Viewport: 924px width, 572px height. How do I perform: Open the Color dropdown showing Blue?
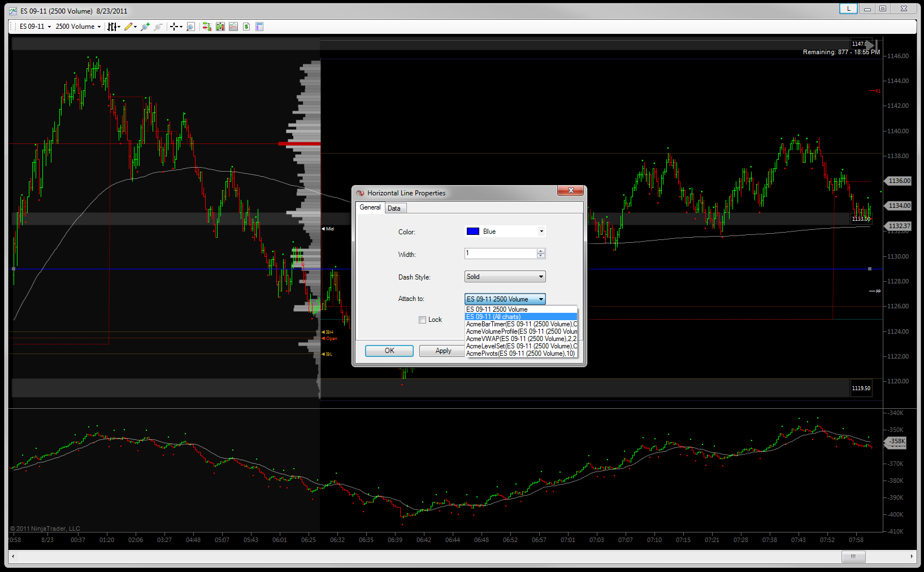click(505, 232)
